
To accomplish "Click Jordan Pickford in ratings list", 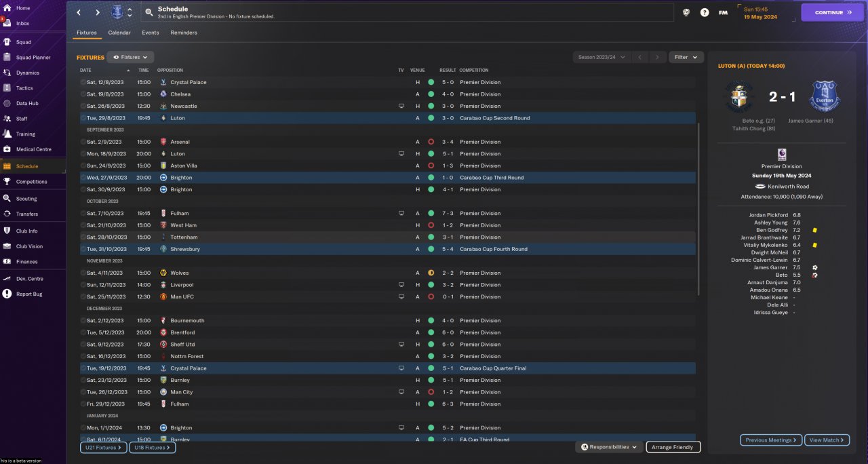I will [769, 215].
